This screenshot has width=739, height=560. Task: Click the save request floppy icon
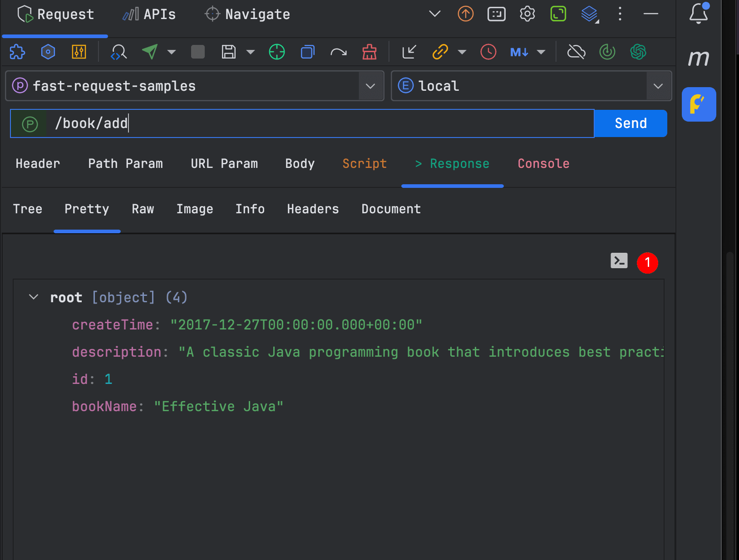[x=229, y=52]
